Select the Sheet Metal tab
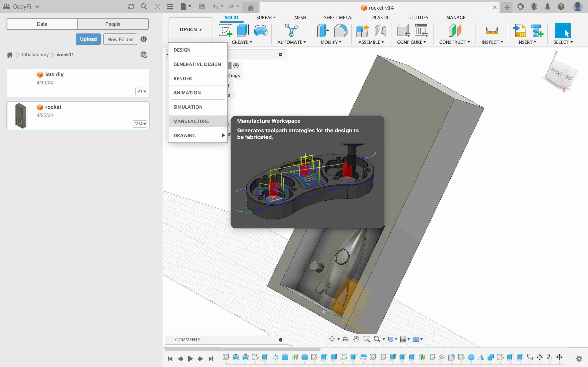The height and width of the screenshot is (367, 588). [x=339, y=17]
